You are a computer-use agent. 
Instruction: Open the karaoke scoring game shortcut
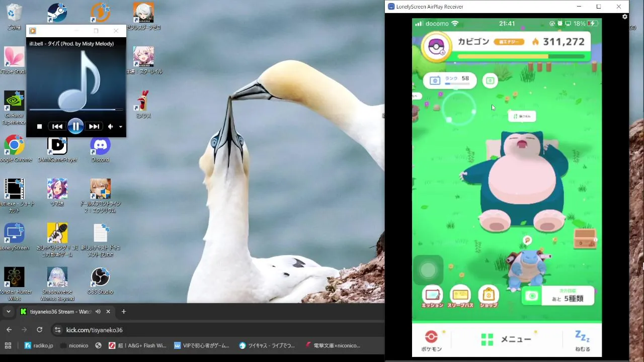[x=57, y=240]
